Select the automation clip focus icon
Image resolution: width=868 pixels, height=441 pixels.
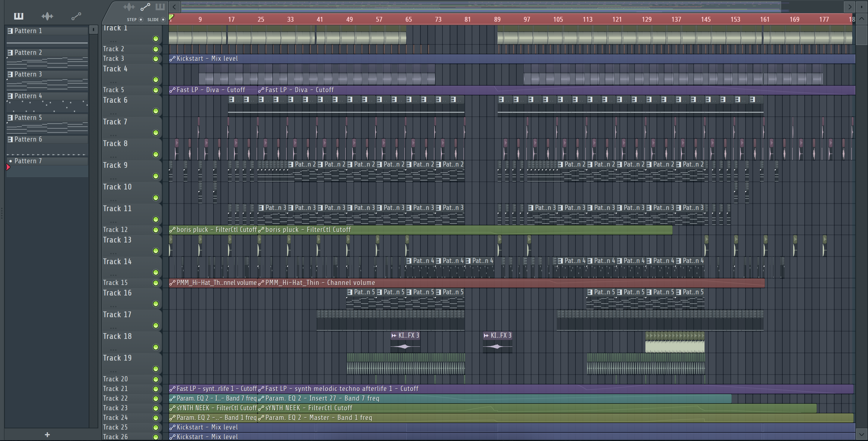coord(145,7)
